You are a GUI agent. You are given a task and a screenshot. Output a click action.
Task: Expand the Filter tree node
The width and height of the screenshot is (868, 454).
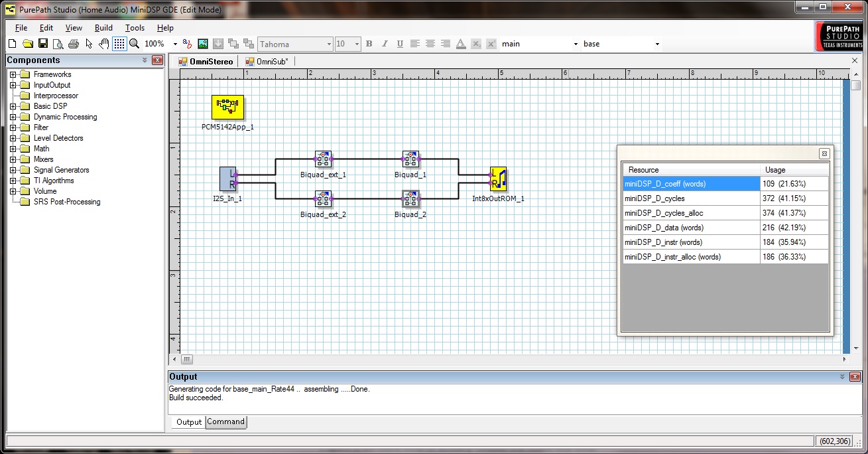pyautogui.click(x=13, y=127)
